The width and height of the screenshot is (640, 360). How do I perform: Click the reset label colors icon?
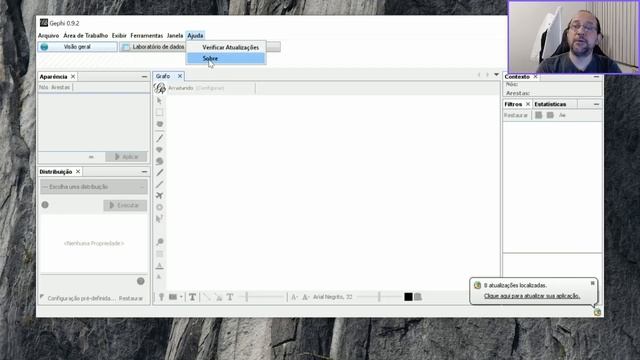[x=160, y=266]
